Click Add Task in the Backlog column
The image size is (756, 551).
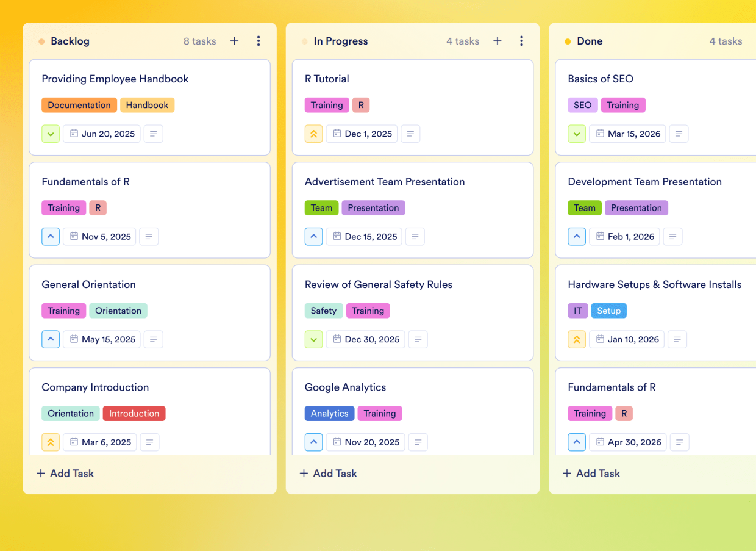click(x=65, y=473)
